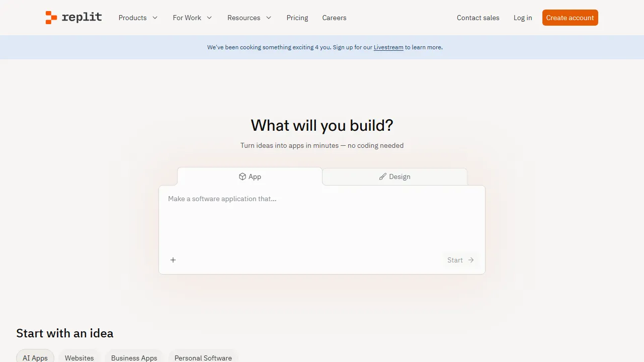
Task: Select the Personal Software category
Action: click(203, 357)
